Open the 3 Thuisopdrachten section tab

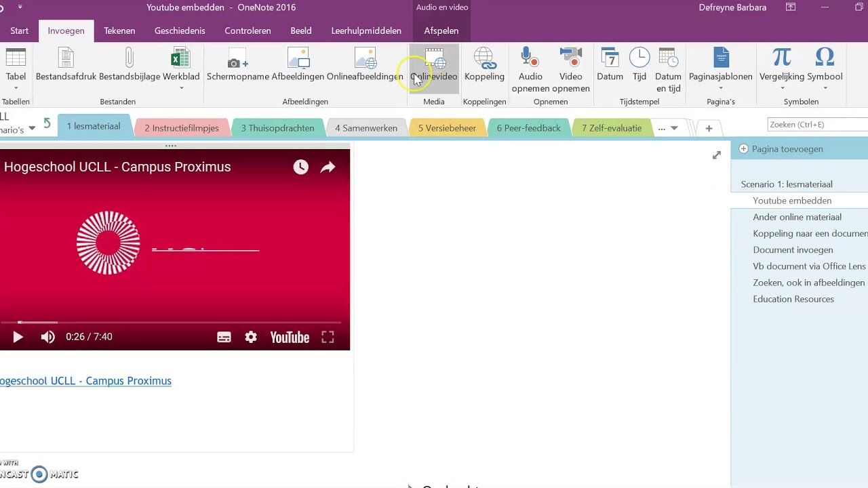click(x=278, y=128)
